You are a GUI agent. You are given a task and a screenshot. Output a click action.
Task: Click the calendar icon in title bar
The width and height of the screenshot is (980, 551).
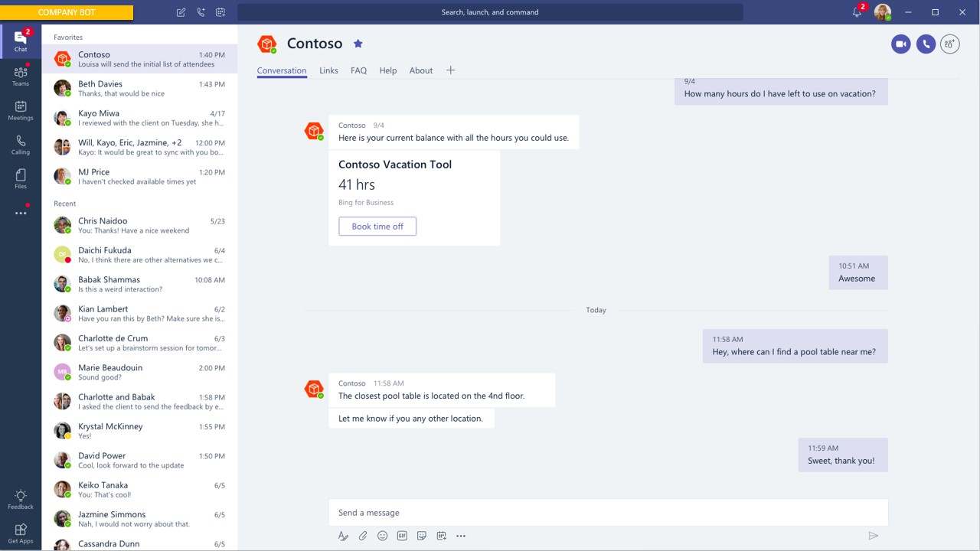(220, 12)
